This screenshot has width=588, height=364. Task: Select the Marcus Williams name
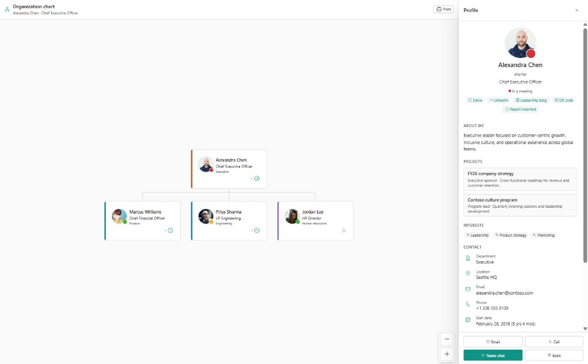145,212
